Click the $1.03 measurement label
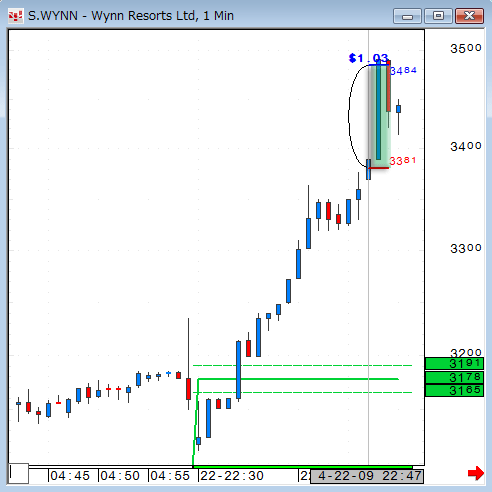The width and height of the screenshot is (492, 492). (x=368, y=58)
